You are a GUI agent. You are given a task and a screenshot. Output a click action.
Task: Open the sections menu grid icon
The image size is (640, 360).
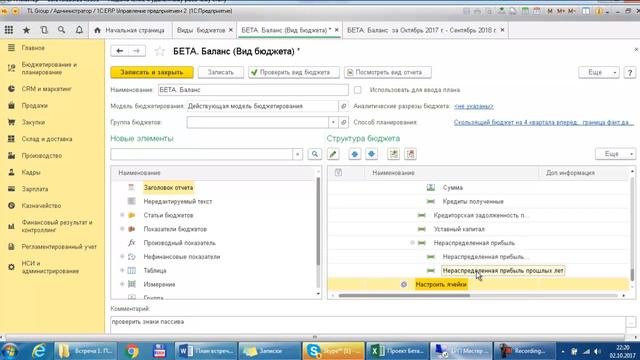[x=9, y=30]
